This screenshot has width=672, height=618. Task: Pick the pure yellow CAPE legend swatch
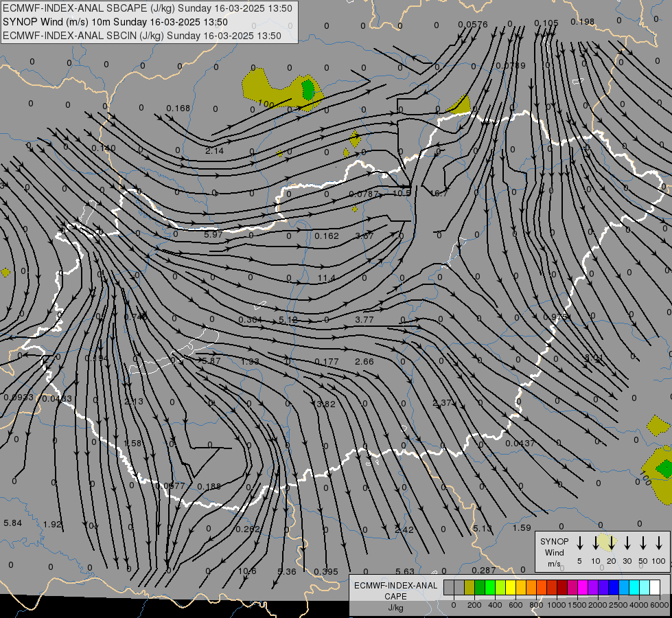[x=511, y=587]
